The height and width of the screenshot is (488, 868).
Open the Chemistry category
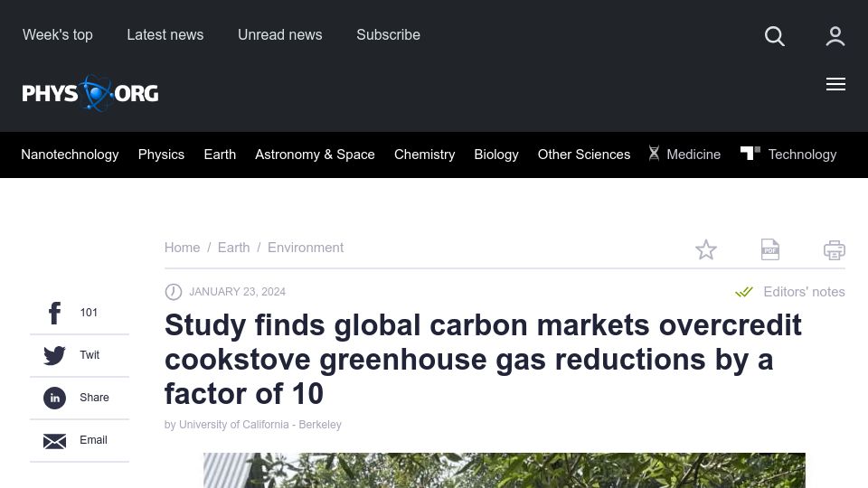tap(424, 155)
